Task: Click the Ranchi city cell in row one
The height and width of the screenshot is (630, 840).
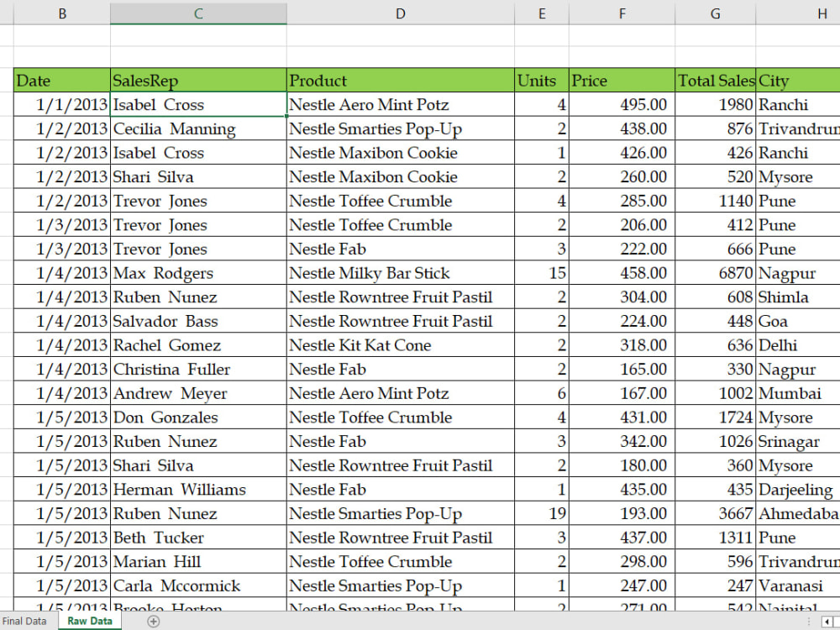Action: tap(788, 105)
